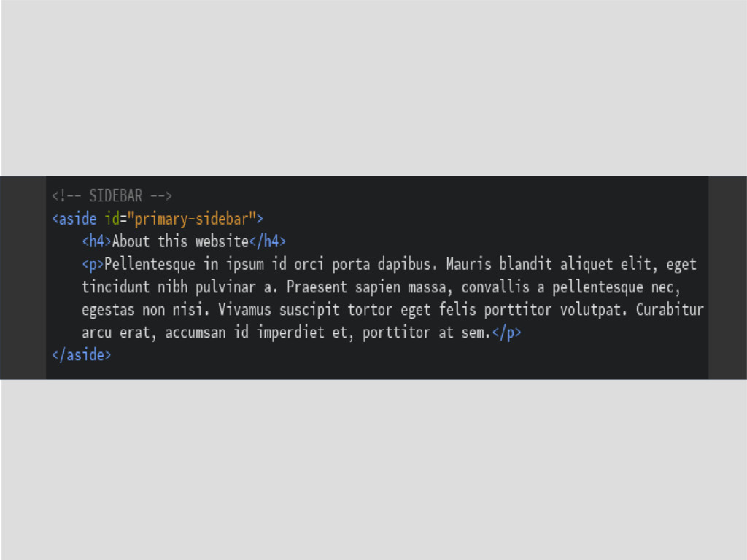
Task: Click the word Curabitur
Action: [670, 310]
